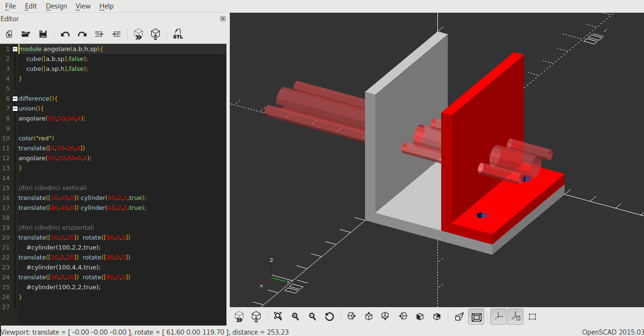This screenshot has width=644, height=336.
Task: Close the Editor panel
Action: coord(223,19)
